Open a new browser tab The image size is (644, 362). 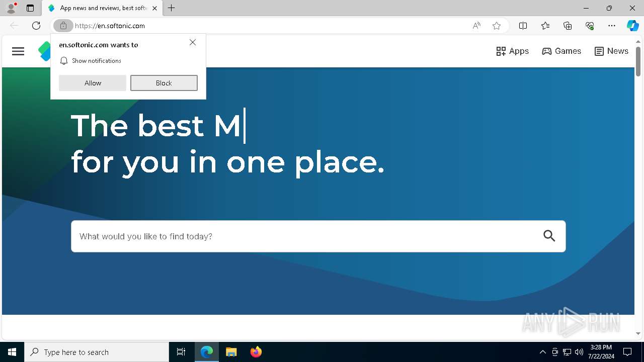coord(172,8)
